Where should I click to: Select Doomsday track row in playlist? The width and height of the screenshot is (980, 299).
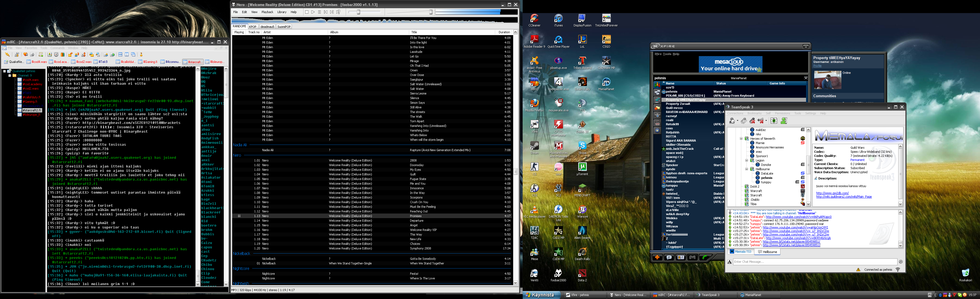(372, 165)
